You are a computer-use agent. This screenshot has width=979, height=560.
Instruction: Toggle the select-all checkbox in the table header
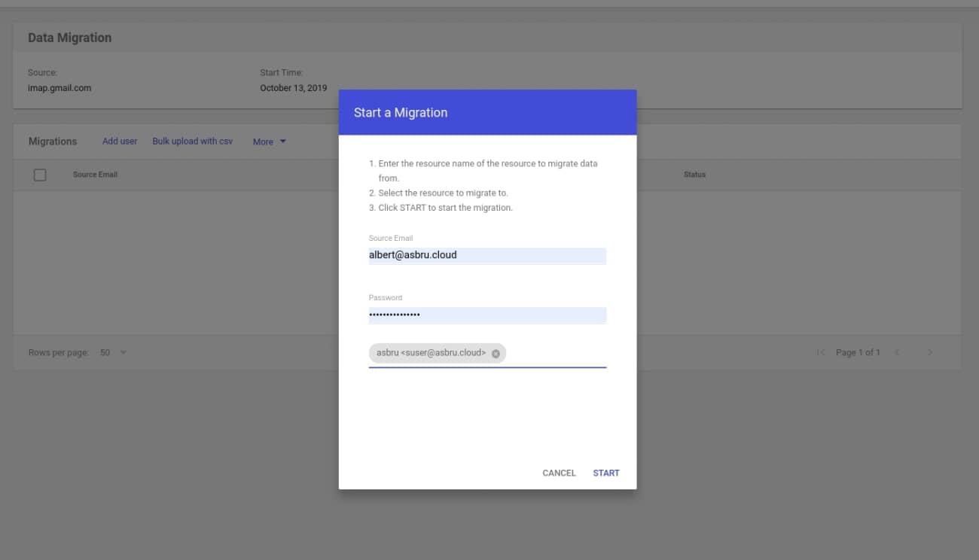(x=40, y=174)
